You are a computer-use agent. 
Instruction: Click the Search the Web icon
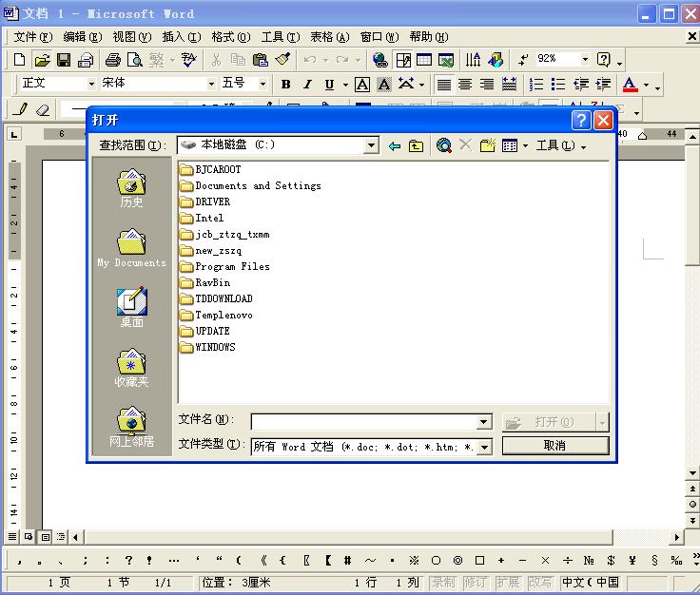pos(444,145)
